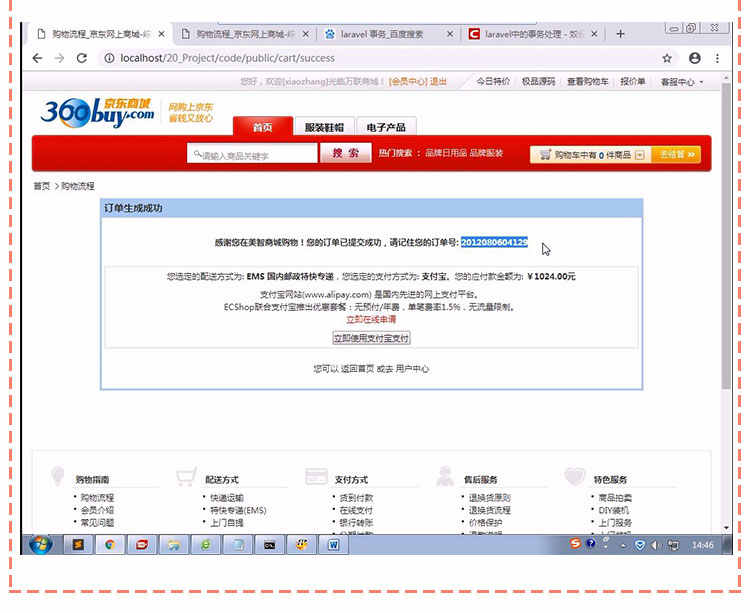Open footer link 在线支付
Viewport: 750px width, 613px height.
[x=356, y=510]
